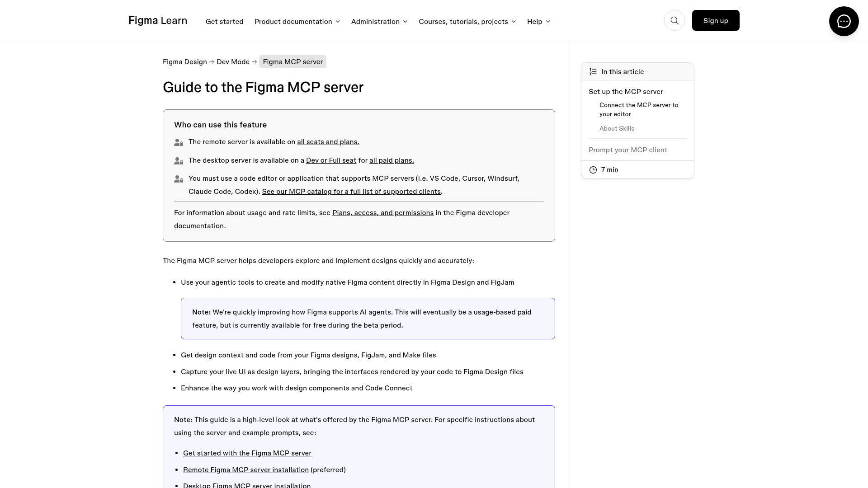This screenshot has width=868, height=488.
Task: Open Get started with the Figma MCP server link
Action: point(247,453)
